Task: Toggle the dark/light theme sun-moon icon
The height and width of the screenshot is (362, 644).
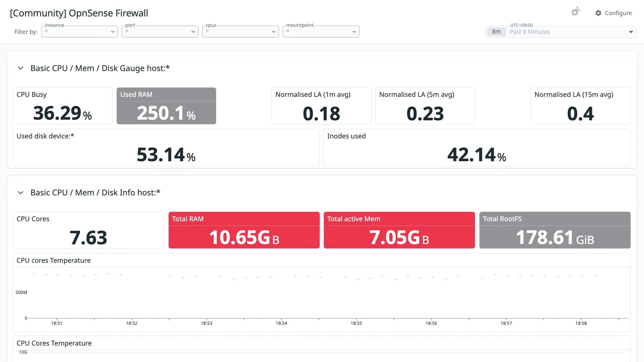Action: tap(576, 12)
